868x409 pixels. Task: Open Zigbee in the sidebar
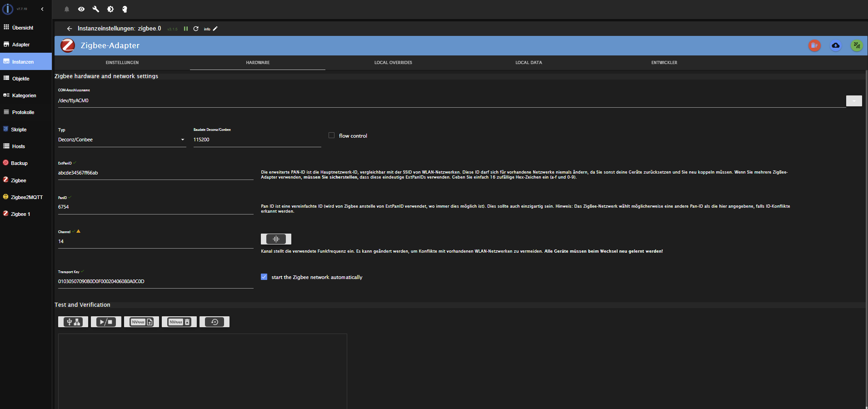[x=26, y=180]
